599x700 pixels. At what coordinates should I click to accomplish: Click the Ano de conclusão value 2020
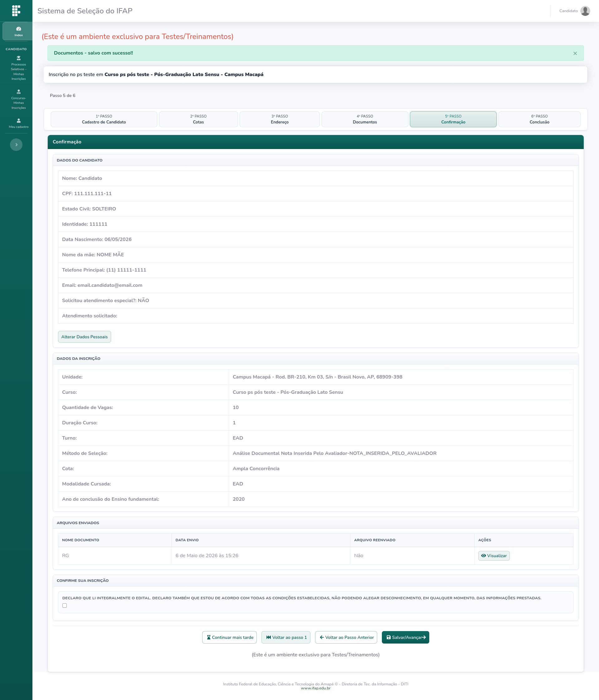click(239, 499)
